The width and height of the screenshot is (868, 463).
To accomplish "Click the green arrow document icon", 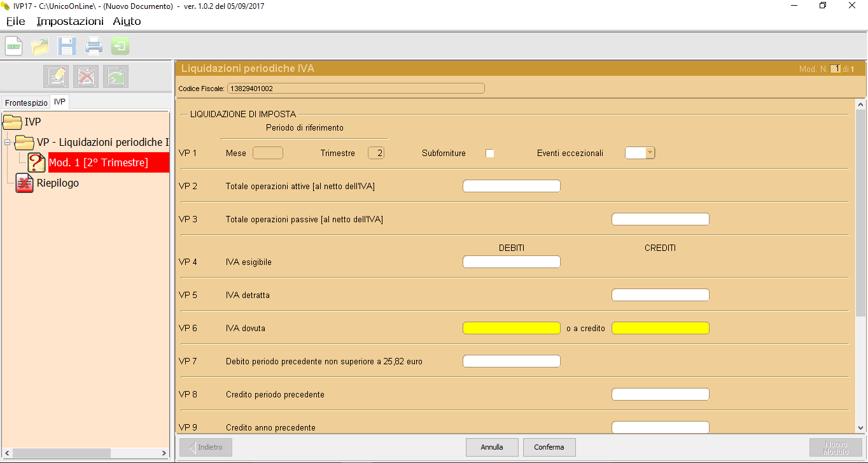I will coord(116,76).
